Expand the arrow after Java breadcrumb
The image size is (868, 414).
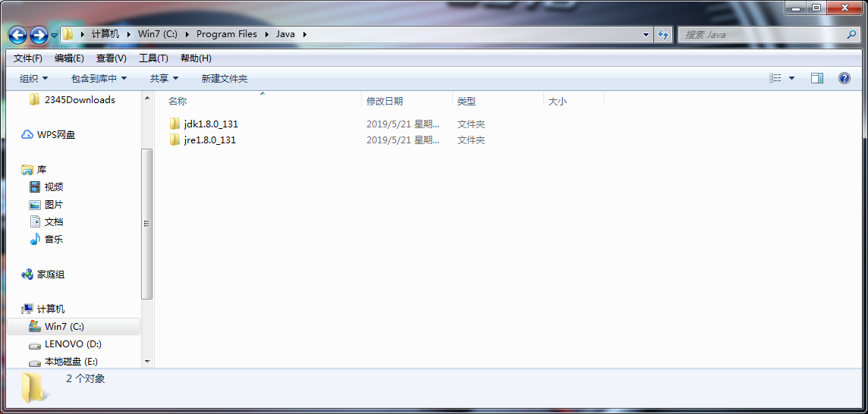tap(304, 34)
